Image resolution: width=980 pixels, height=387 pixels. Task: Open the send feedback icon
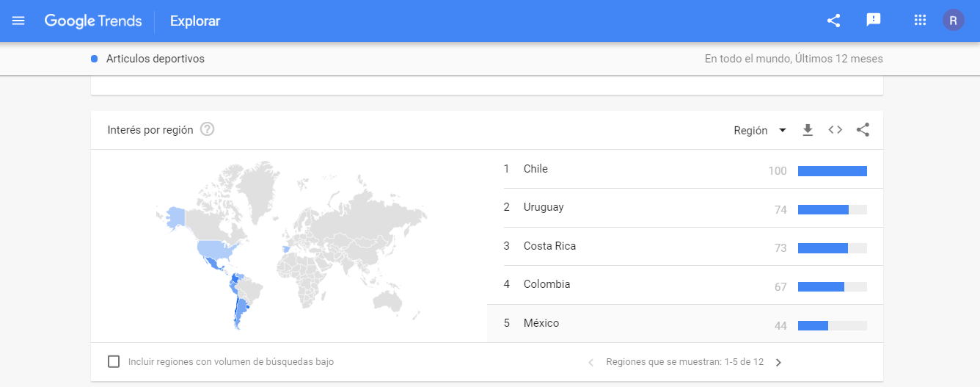pos(873,21)
